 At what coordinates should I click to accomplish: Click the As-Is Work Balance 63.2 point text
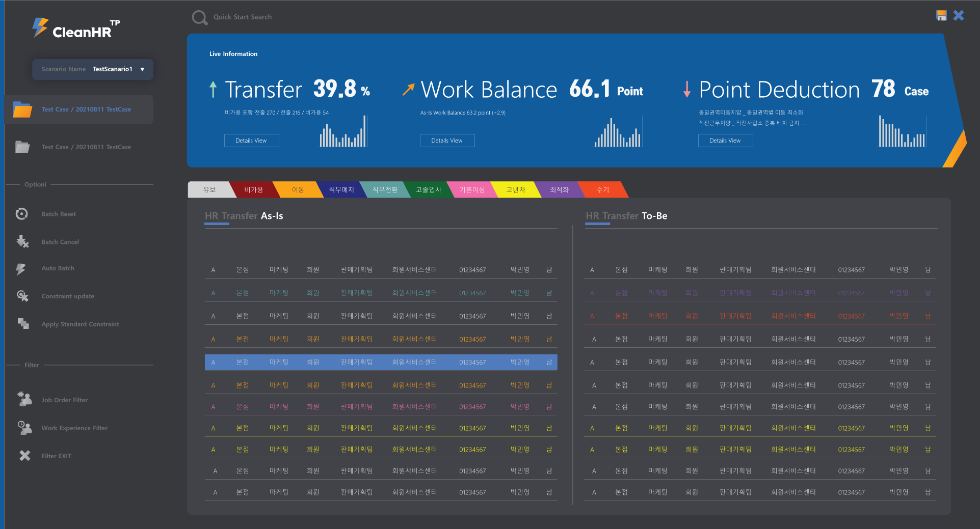(x=463, y=113)
